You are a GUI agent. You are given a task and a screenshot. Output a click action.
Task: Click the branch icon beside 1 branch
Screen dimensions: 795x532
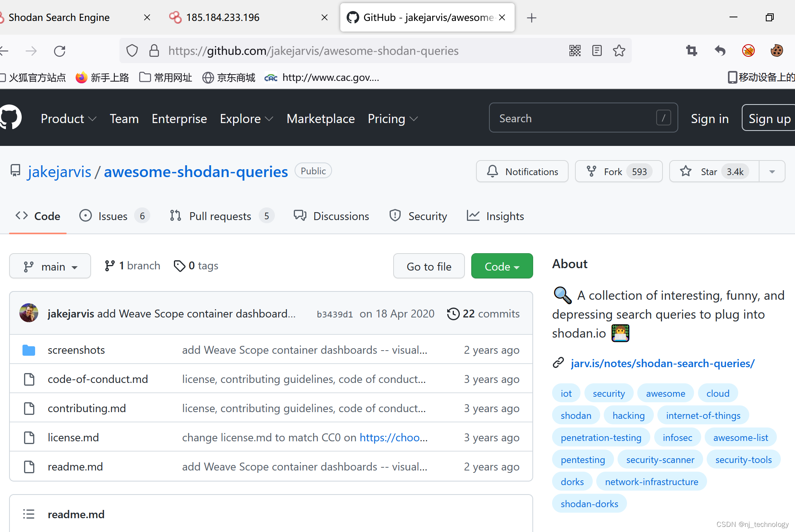[110, 266]
